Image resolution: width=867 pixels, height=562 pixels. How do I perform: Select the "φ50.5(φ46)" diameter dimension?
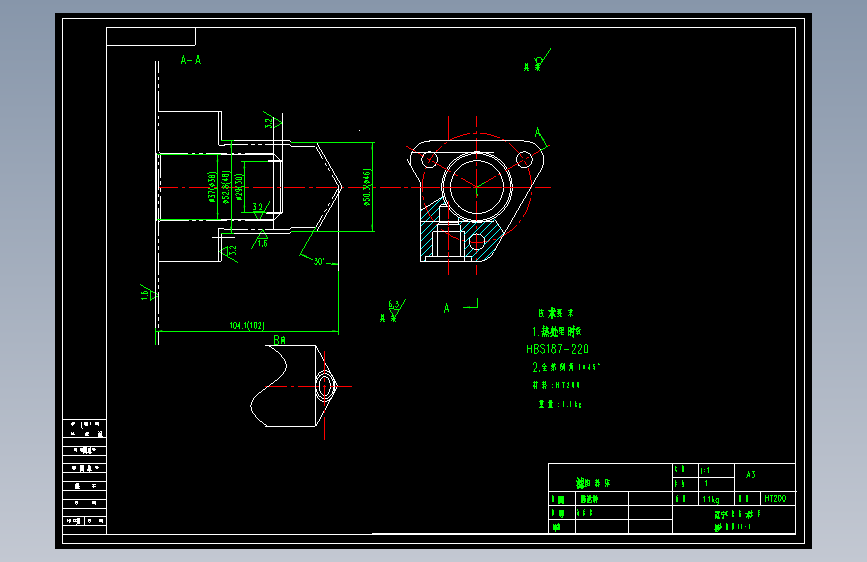(367, 188)
